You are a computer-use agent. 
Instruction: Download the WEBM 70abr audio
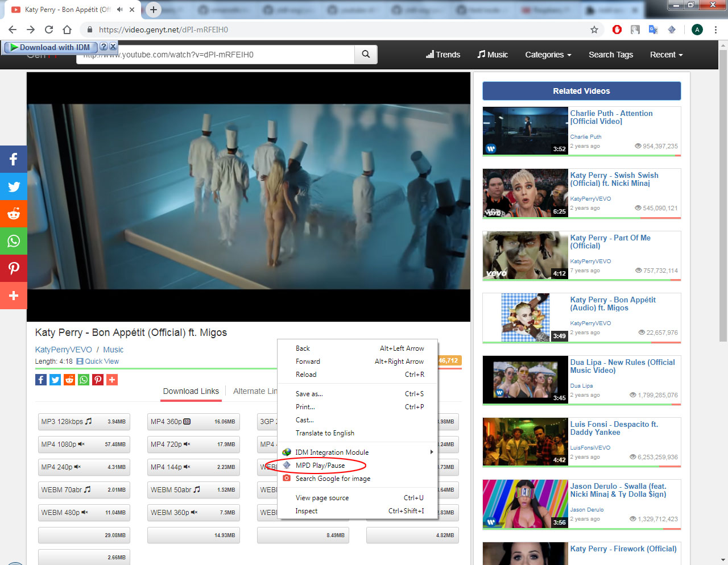coord(84,490)
